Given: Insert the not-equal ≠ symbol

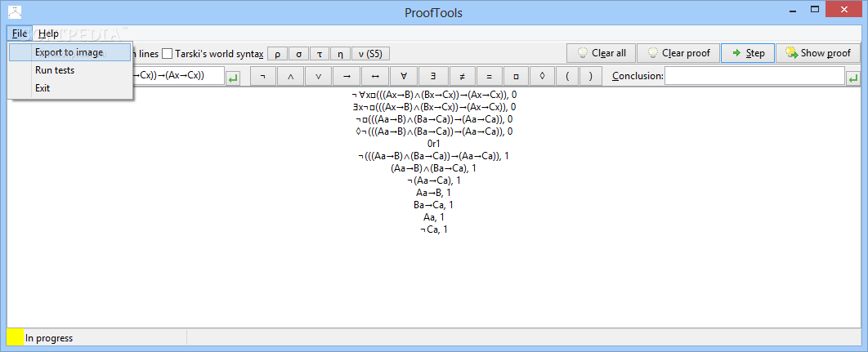Looking at the screenshot, I should click(462, 77).
